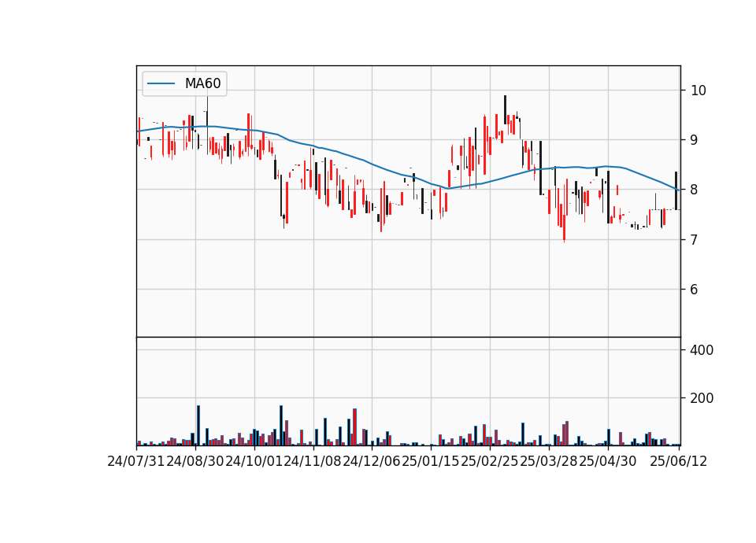The height and width of the screenshot is (543, 756).
Task: Click the 25/02/25 date axis label
Action: pos(490,461)
